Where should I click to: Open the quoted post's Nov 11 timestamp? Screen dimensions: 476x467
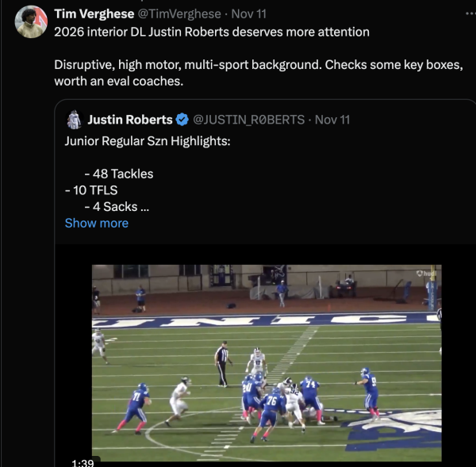coord(332,120)
